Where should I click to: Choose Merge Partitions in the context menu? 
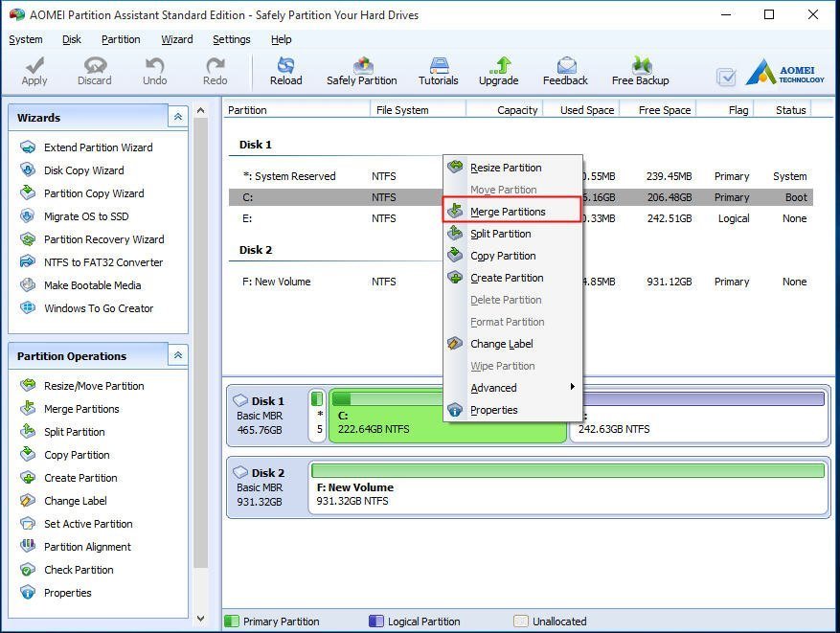tap(508, 212)
